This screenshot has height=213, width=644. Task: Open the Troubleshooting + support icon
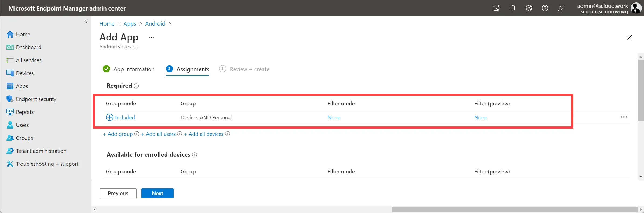coord(10,164)
